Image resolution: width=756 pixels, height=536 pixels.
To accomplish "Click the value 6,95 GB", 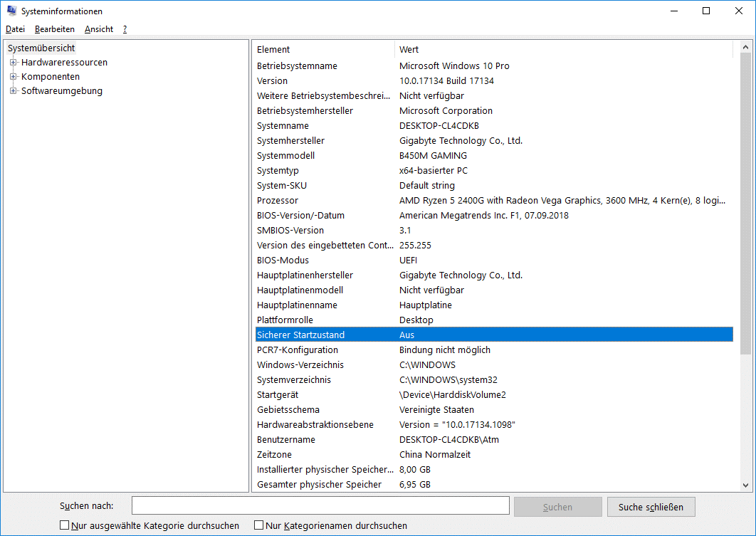I will (x=414, y=485).
